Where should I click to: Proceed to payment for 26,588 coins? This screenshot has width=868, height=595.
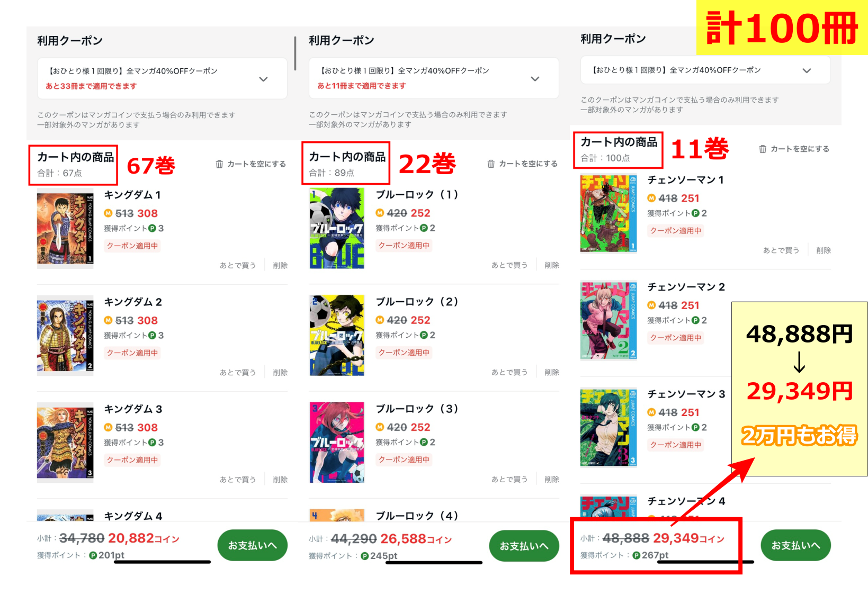coord(524,546)
